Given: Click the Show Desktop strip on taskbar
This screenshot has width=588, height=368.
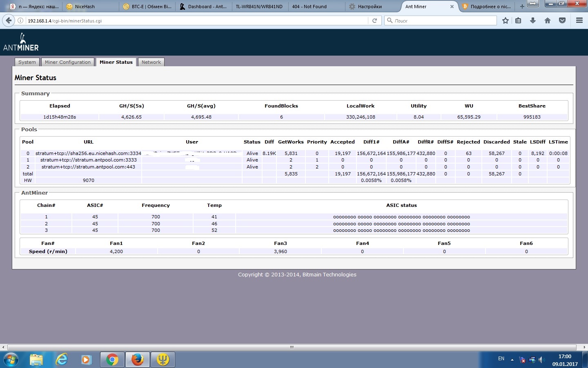Looking at the screenshot, I should [585, 360].
